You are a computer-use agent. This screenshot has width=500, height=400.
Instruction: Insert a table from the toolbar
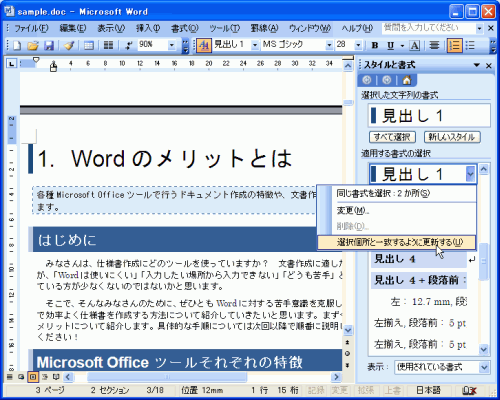[89, 45]
